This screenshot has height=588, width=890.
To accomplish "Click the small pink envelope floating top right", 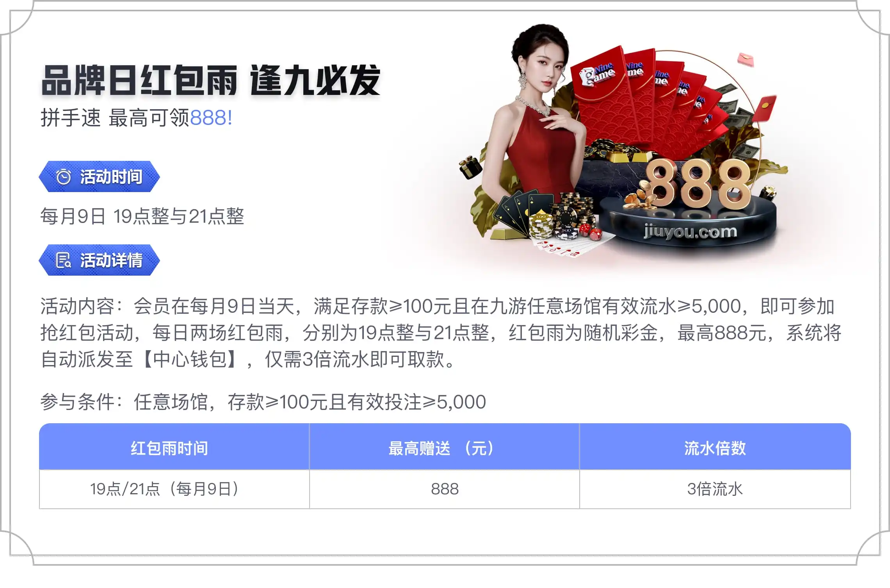I will tap(746, 59).
